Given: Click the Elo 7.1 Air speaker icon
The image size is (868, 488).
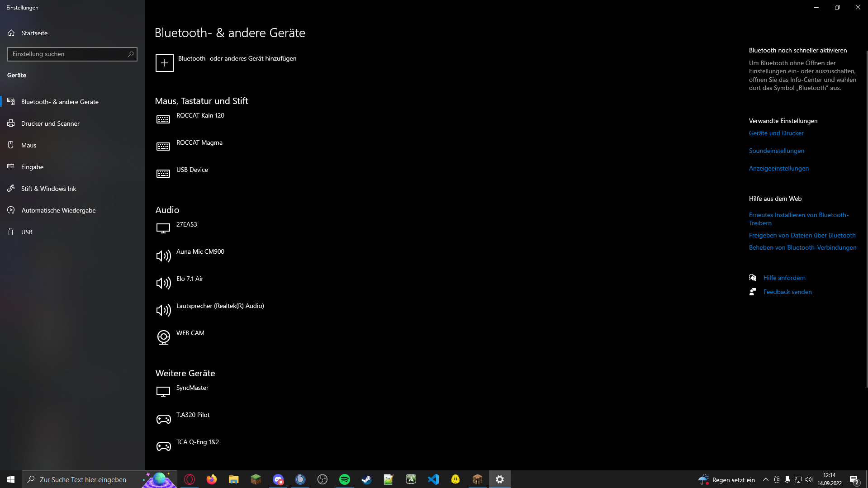Looking at the screenshot, I should tap(163, 283).
